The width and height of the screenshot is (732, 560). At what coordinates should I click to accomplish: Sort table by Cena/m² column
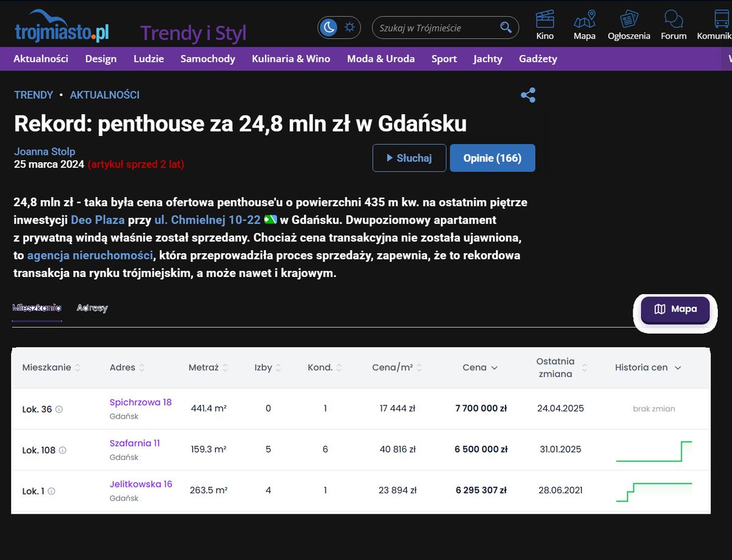point(398,368)
